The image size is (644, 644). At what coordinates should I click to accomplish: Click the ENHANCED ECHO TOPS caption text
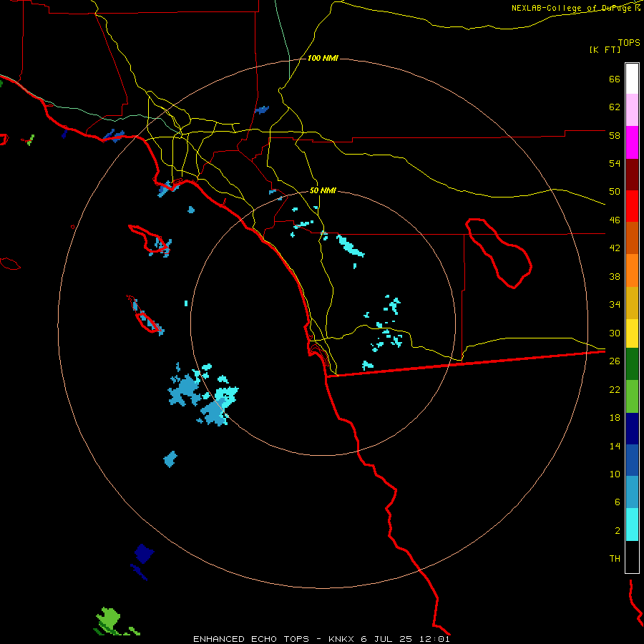[x=251, y=639]
